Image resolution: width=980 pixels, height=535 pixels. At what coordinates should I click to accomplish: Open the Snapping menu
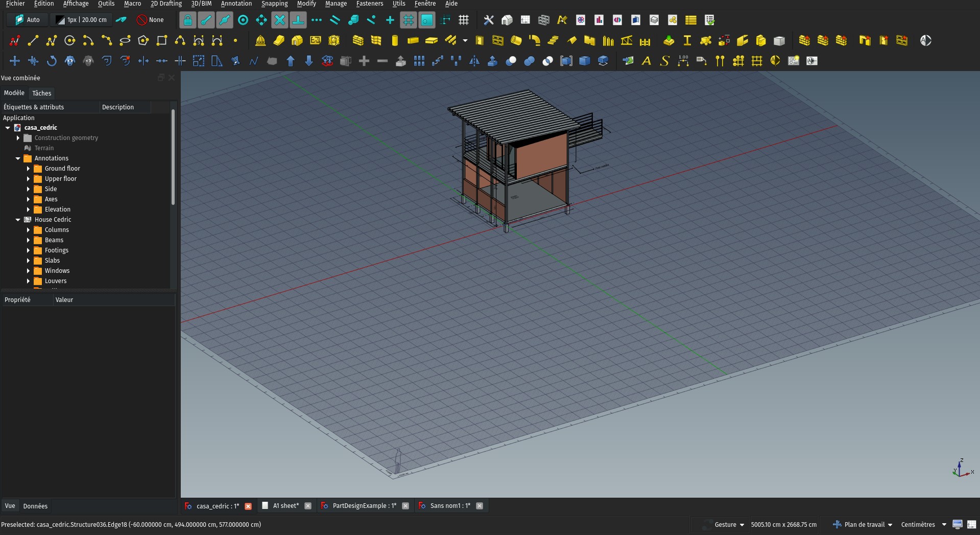(274, 4)
